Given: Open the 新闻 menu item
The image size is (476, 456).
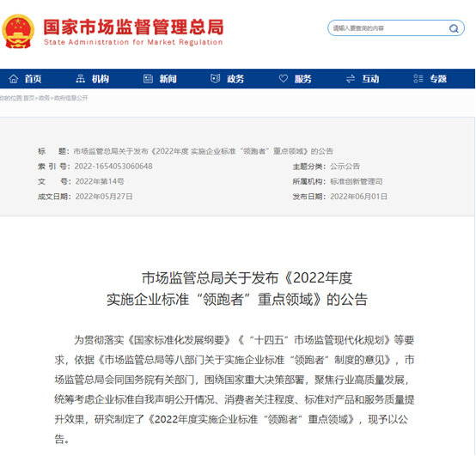Looking at the screenshot, I should point(168,79).
